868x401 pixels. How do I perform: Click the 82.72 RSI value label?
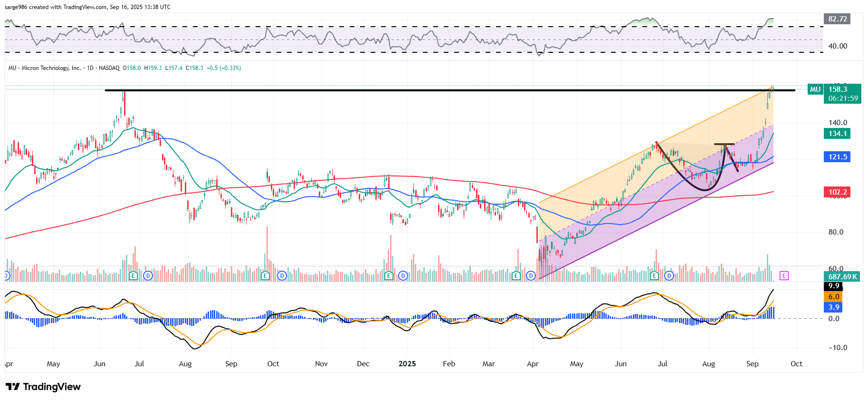(x=837, y=19)
